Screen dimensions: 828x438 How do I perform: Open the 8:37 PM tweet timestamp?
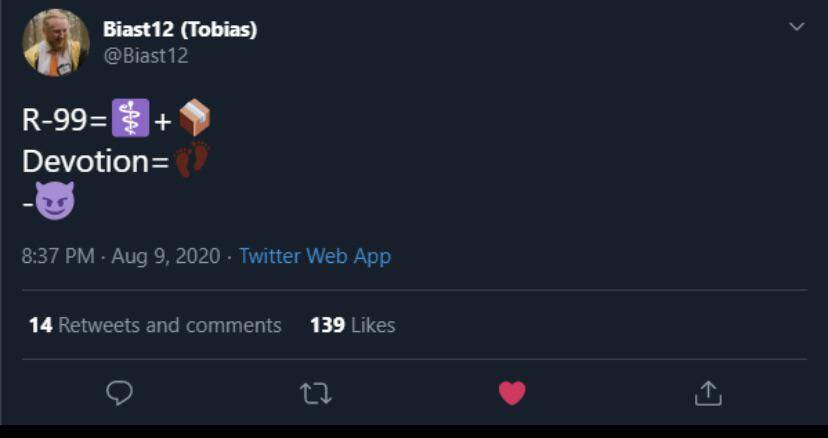point(58,256)
